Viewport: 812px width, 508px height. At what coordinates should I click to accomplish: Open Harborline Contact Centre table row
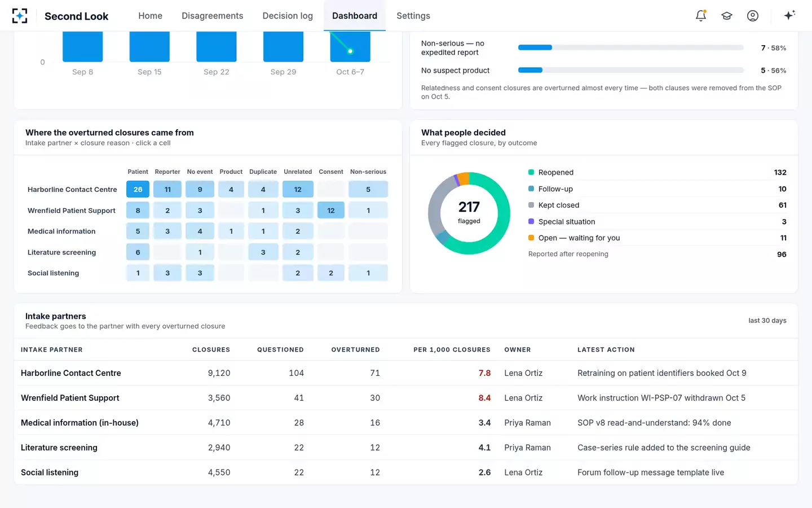406,373
